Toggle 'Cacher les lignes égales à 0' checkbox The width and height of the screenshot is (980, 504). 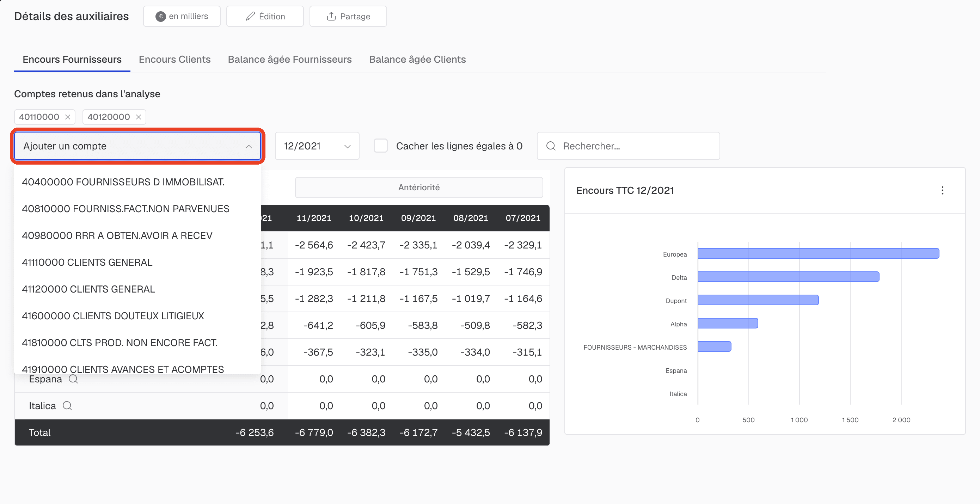(380, 146)
